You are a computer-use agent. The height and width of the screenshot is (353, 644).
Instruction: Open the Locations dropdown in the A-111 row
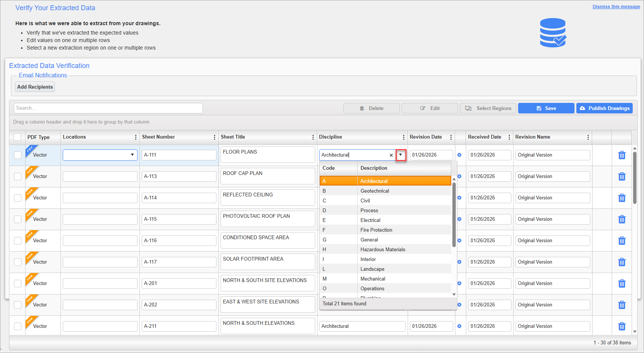(x=132, y=155)
